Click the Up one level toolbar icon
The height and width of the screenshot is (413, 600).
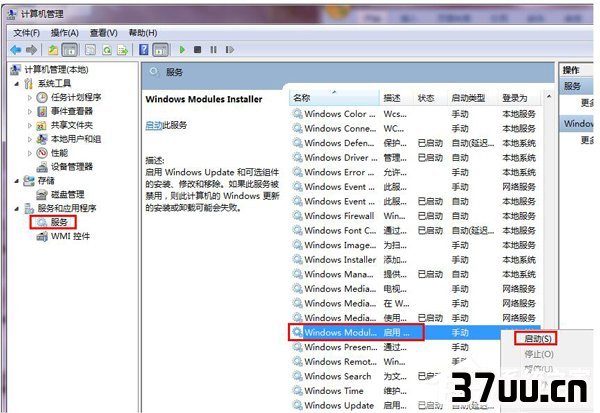tap(53, 50)
